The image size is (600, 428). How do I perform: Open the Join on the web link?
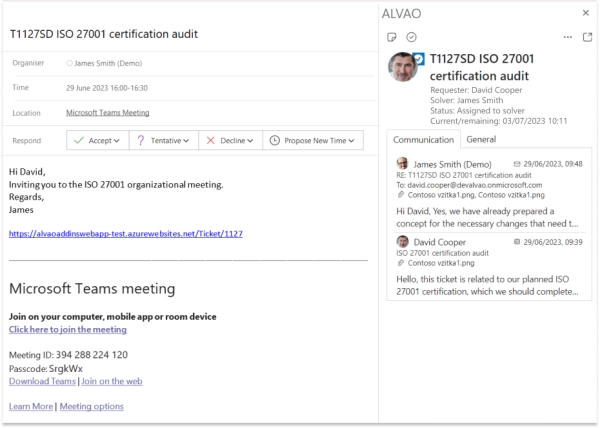tap(112, 381)
